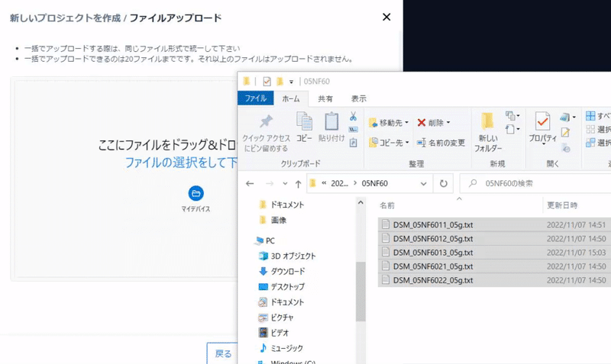
Task: Open the 削除 delete dropdown
Action: (x=433, y=123)
